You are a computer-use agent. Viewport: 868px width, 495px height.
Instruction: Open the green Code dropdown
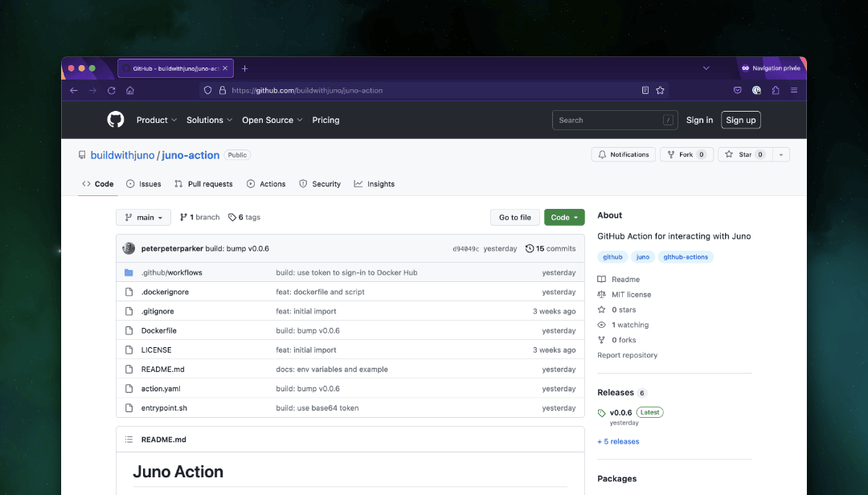[x=564, y=218]
